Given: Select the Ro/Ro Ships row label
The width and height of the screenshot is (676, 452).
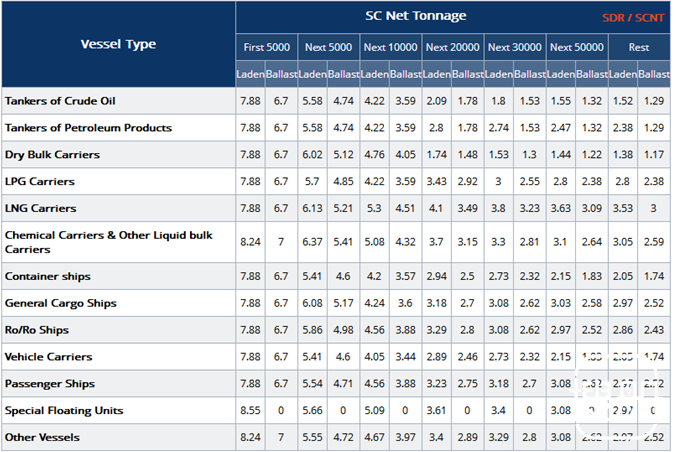Looking at the screenshot, I should pos(37,330).
